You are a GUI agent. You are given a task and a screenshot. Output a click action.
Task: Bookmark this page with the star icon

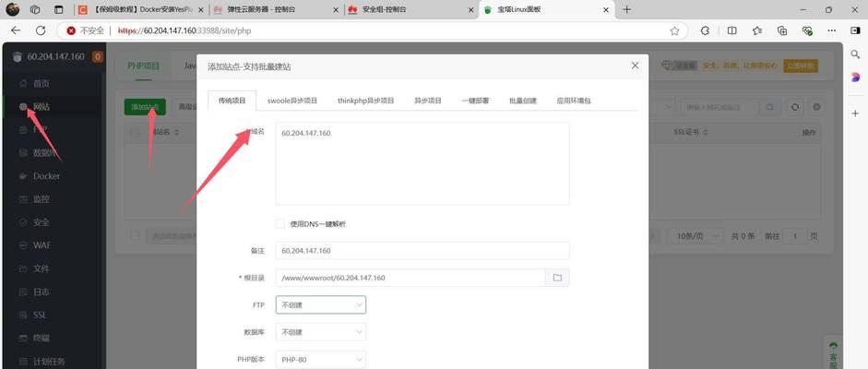[674, 31]
